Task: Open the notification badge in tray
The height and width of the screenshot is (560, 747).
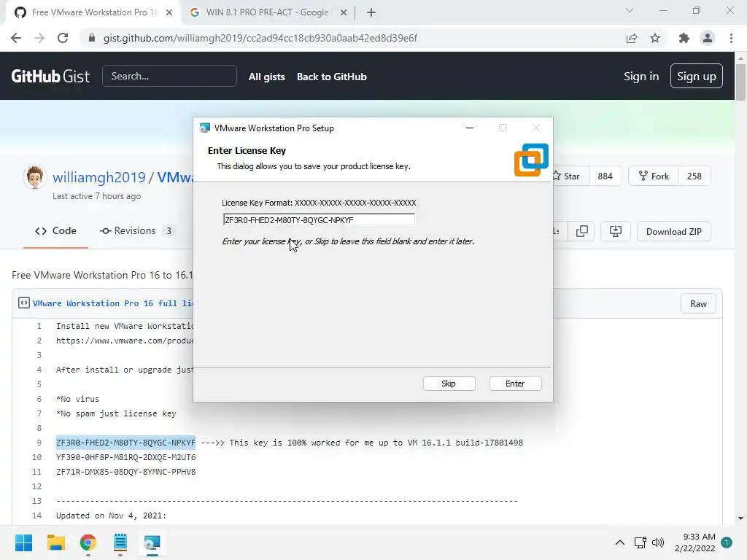Action: 727,542
